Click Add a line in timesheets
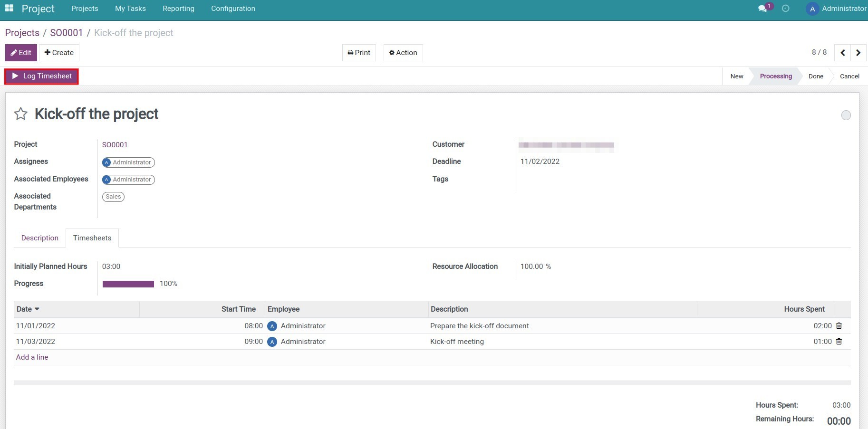The width and height of the screenshot is (868, 429). [x=32, y=357]
